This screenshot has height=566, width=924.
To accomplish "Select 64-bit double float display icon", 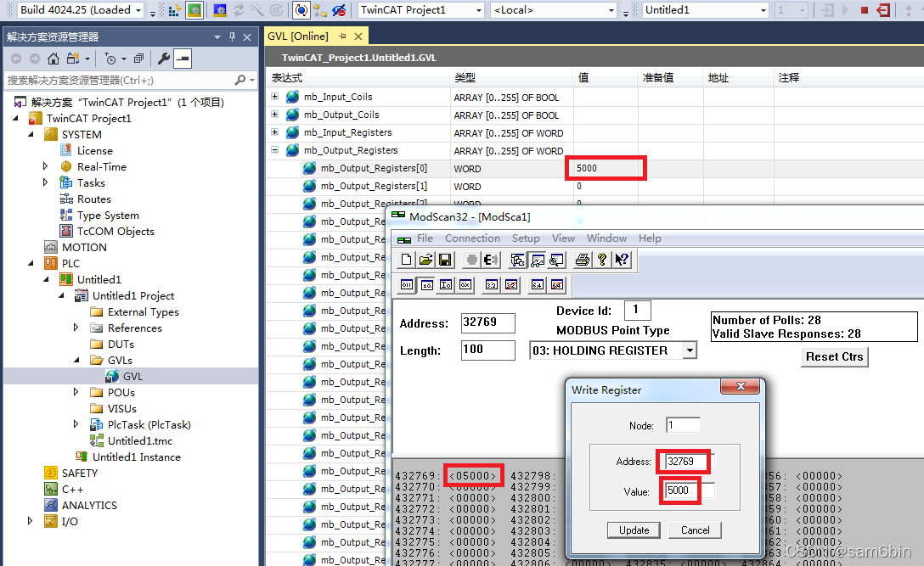I will coord(538,285).
